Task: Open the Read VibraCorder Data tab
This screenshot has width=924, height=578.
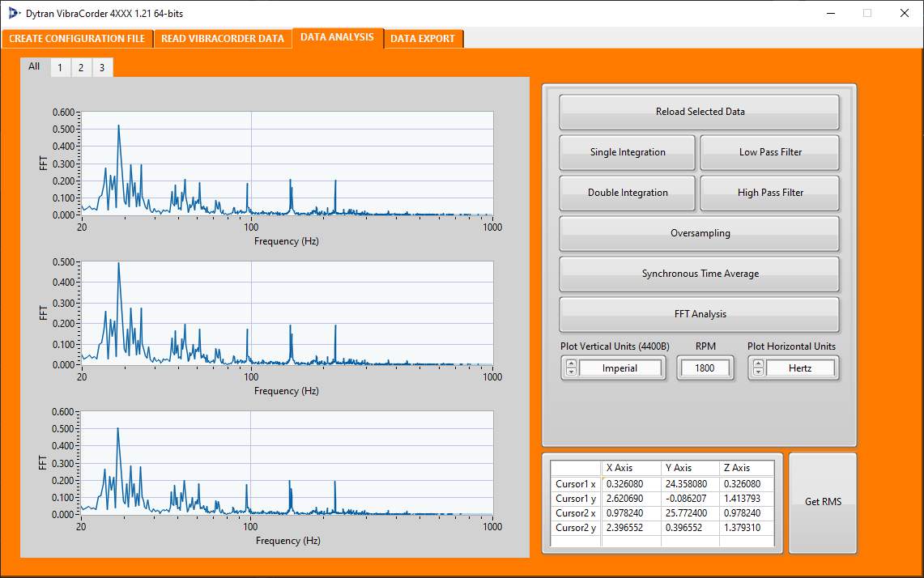Action: pos(223,39)
